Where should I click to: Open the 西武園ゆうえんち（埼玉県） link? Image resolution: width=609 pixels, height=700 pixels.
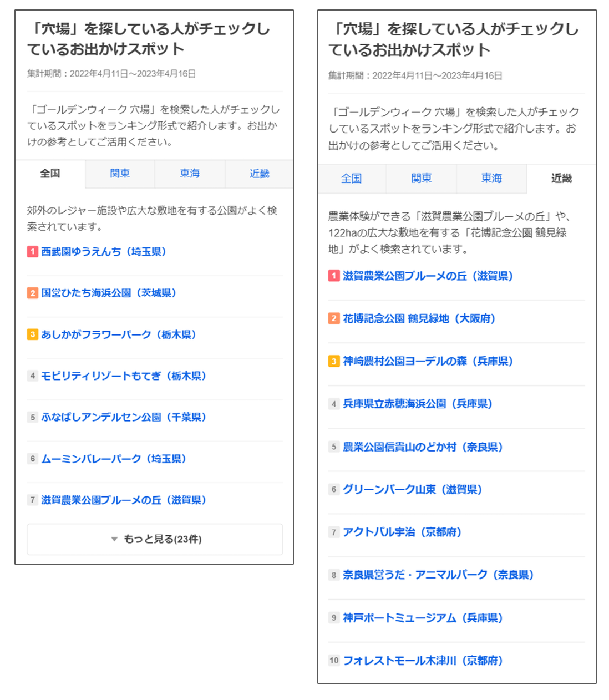104,252
